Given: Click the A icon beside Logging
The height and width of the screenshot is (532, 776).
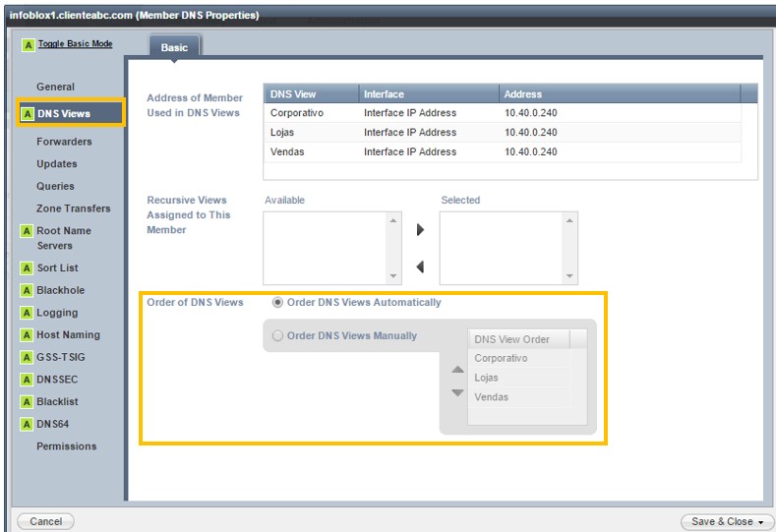Looking at the screenshot, I should [27, 313].
